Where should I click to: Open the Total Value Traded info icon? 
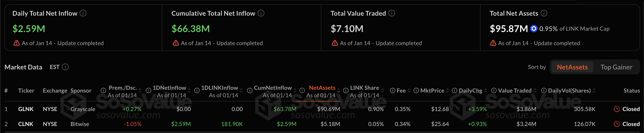pyautogui.click(x=392, y=13)
